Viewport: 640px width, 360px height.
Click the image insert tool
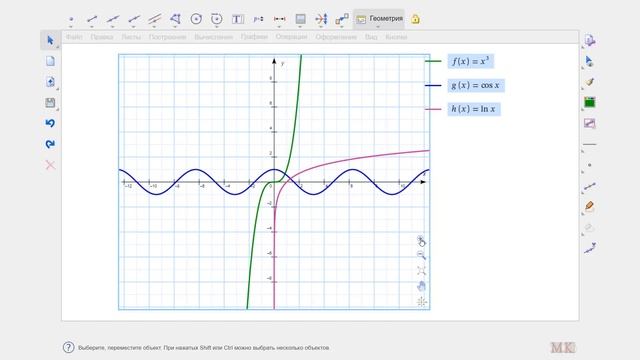(x=300, y=19)
